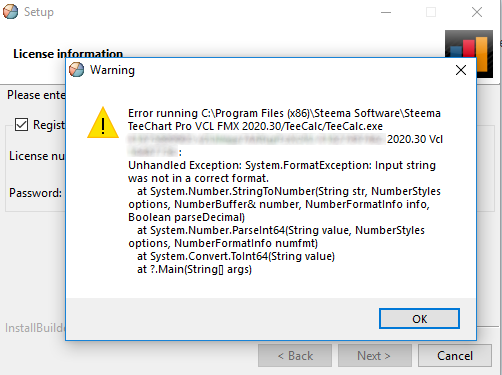Viewport: 502px width, 375px height.
Task: Click the yellow warning triangle icon
Action: (x=103, y=123)
